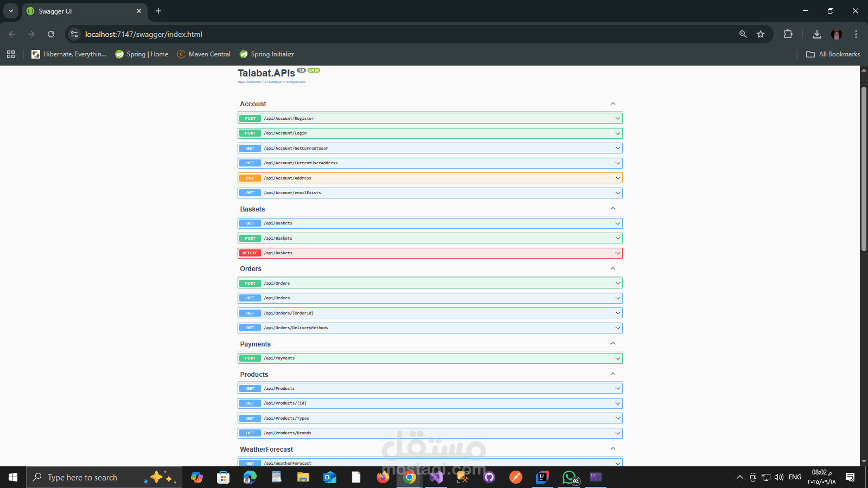Image resolution: width=868 pixels, height=488 pixels.
Task: Open Spring Initializr bookmark
Action: [267, 54]
